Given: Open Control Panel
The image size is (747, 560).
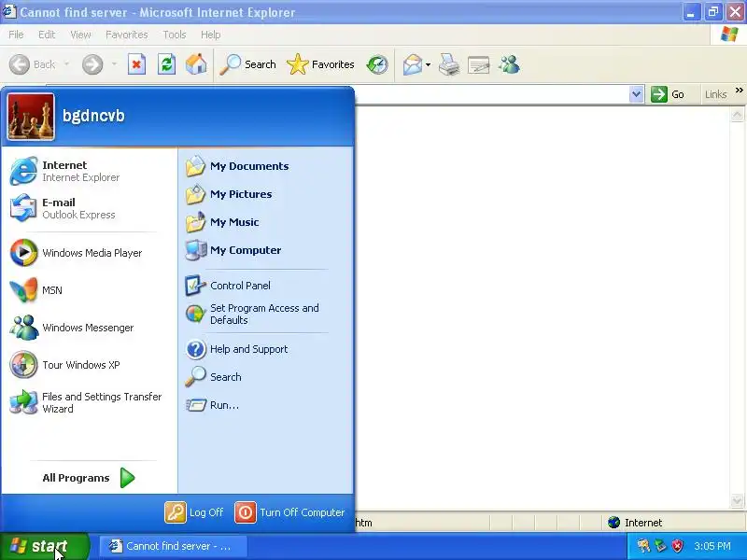Looking at the screenshot, I should (x=266, y=286).
